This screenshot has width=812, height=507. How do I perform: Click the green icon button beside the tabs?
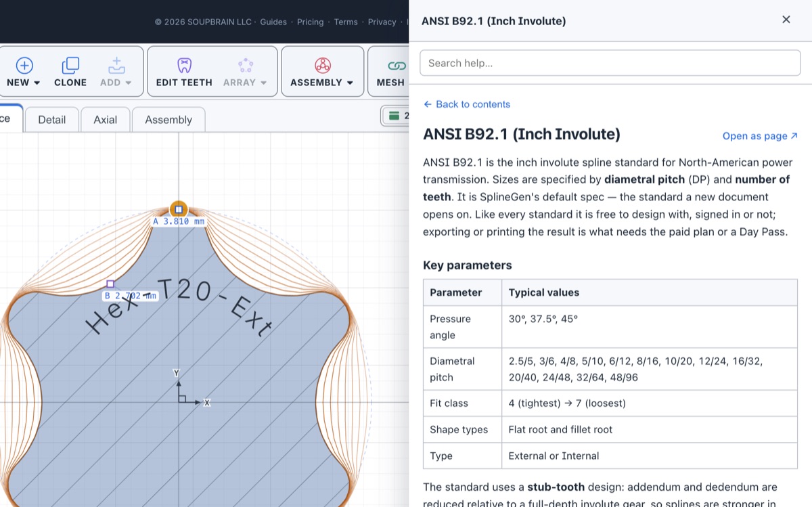tap(394, 116)
